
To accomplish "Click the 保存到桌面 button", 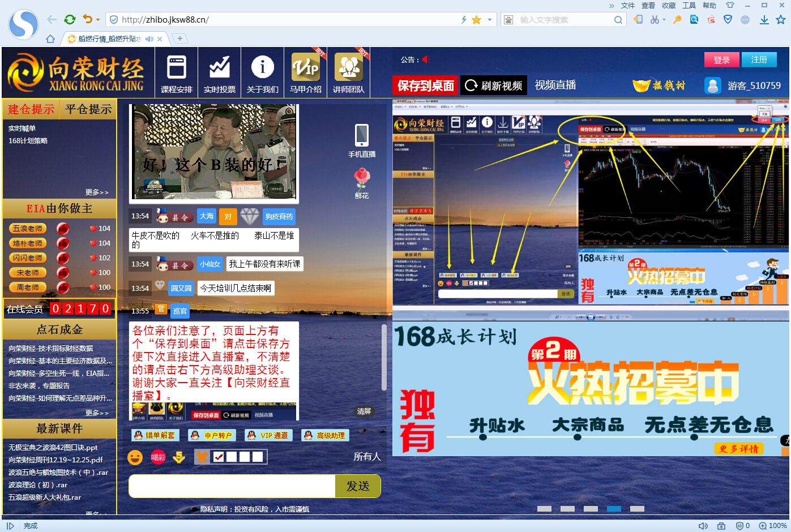I will pyautogui.click(x=426, y=85).
